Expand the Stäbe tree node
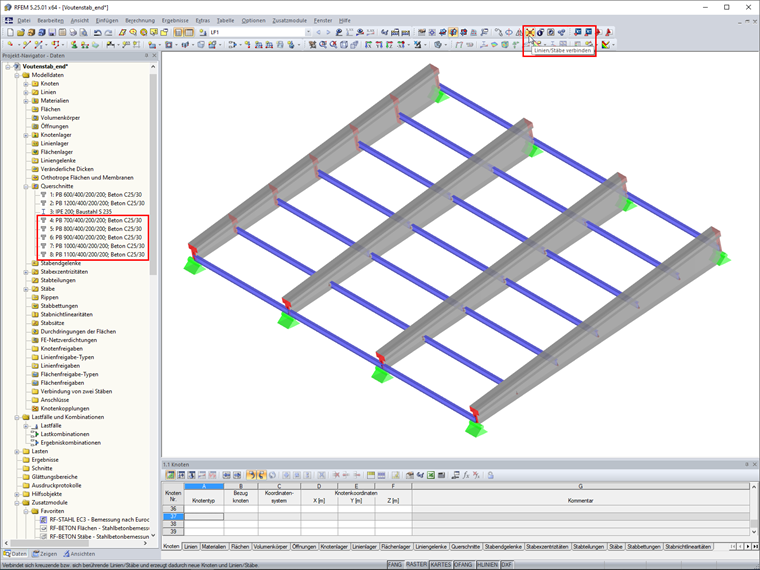Screen dimensions: 760x570 (x=26, y=289)
